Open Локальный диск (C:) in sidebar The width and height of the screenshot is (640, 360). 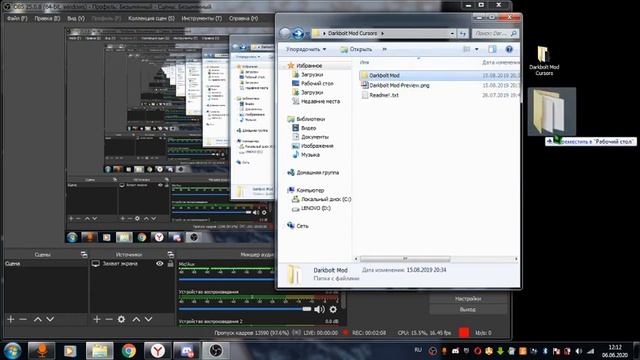click(322, 200)
